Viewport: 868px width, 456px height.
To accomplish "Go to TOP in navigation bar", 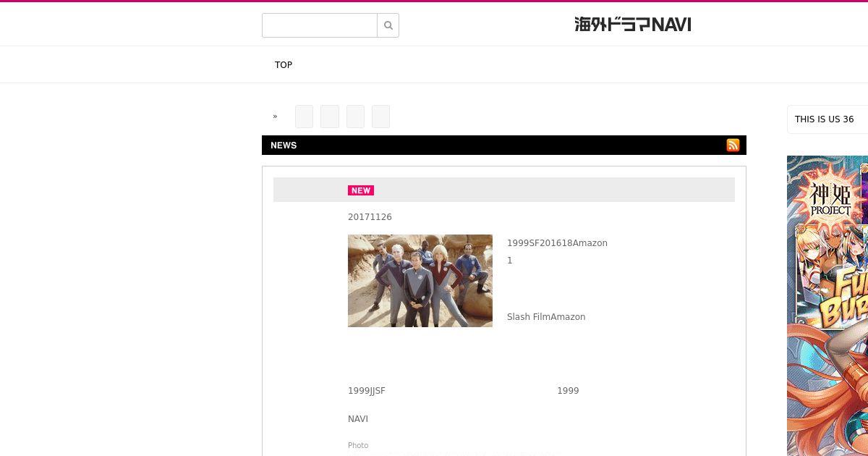I will 284,65.
